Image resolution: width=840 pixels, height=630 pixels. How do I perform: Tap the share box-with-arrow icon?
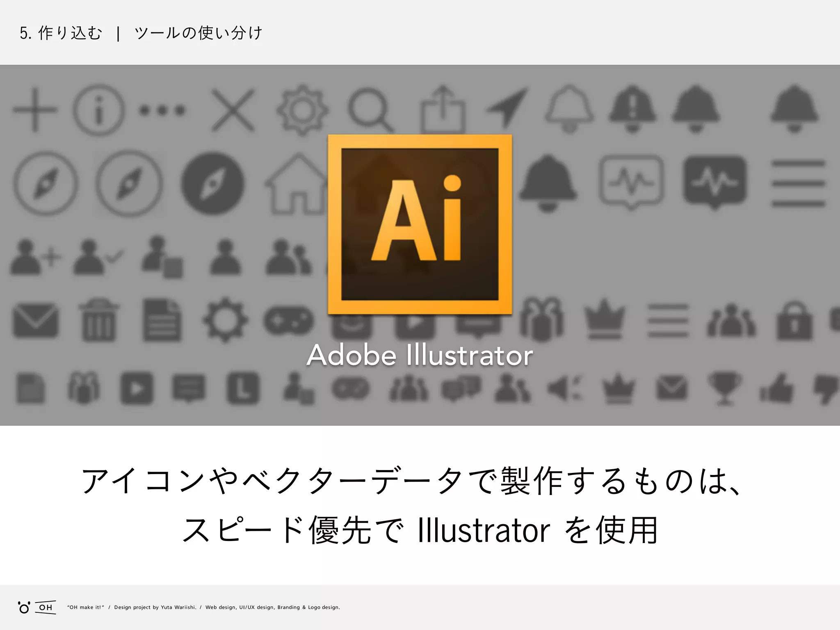tap(442, 109)
